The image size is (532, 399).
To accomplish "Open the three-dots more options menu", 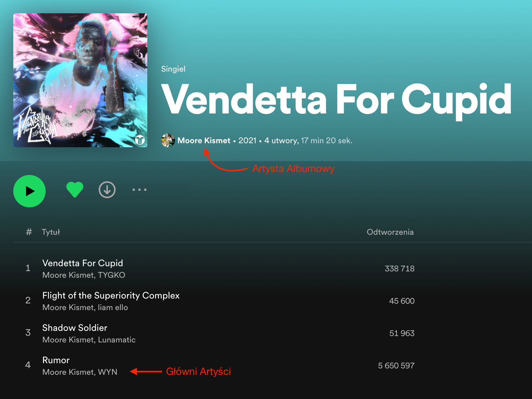I will [x=139, y=190].
